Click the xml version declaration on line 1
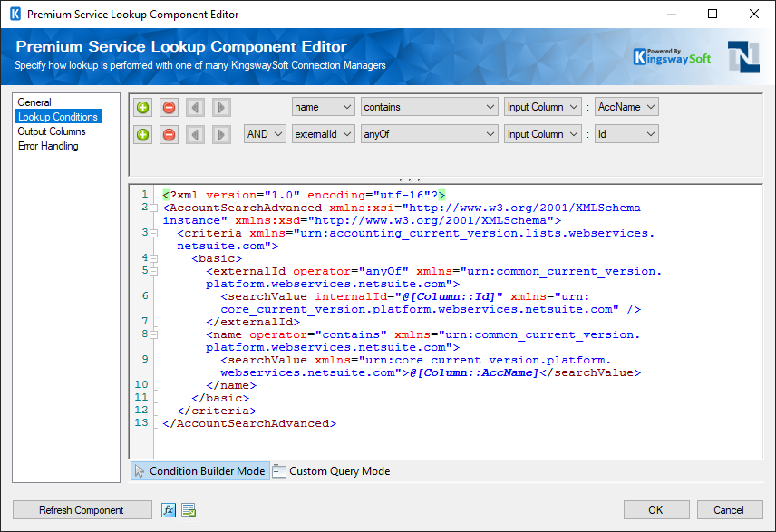Image resolution: width=776 pixels, height=532 pixels. click(x=304, y=195)
